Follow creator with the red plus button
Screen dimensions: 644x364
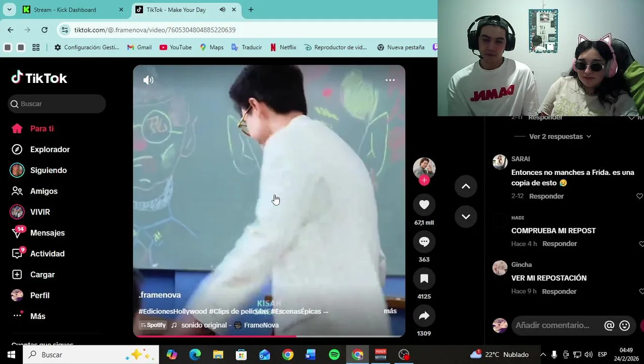[x=424, y=180]
